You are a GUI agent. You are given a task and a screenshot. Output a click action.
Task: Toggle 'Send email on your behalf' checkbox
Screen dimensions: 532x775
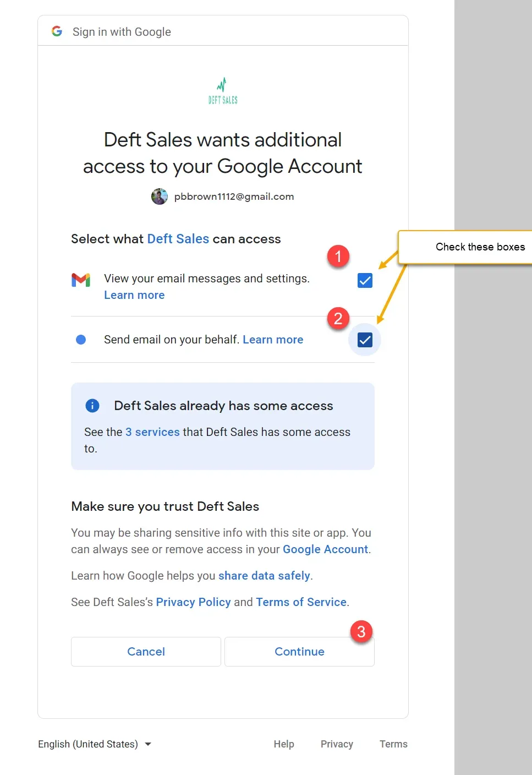365,340
